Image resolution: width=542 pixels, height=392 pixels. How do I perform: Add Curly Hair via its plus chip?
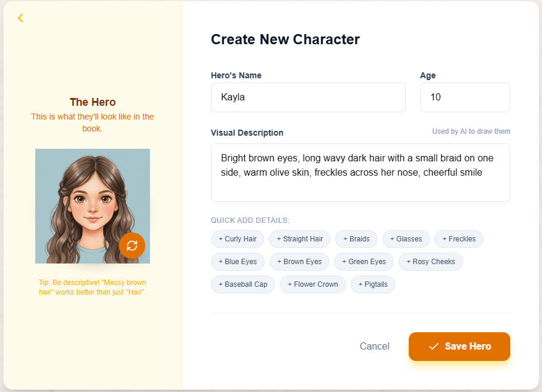point(237,238)
